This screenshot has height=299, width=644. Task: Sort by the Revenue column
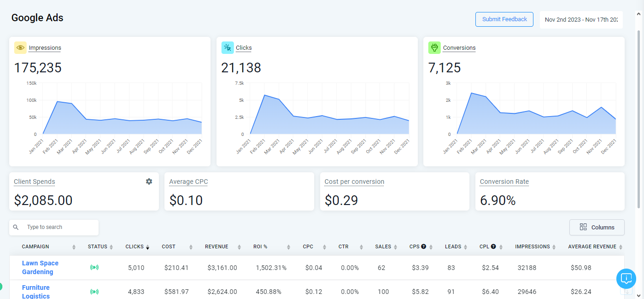239,247
